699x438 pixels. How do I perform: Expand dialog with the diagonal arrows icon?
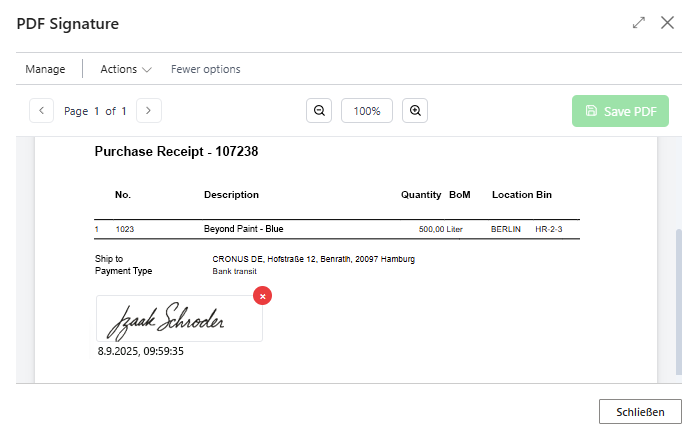click(639, 22)
